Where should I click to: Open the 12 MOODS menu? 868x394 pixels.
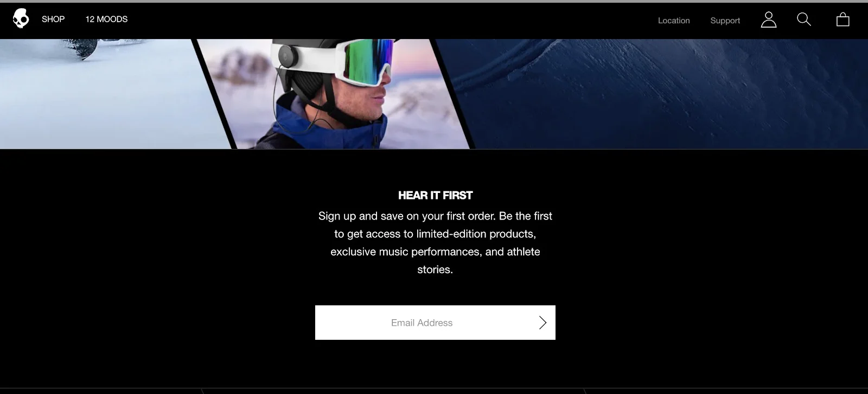pyautogui.click(x=106, y=19)
